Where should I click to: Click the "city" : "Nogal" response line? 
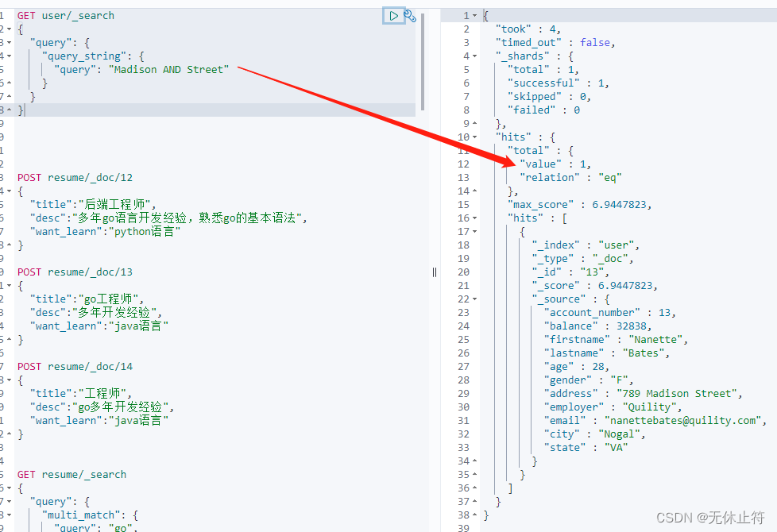[594, 434]
